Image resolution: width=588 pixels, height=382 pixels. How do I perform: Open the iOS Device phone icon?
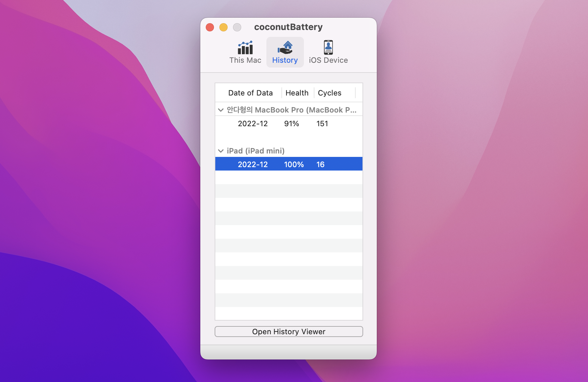coord(328,47)
